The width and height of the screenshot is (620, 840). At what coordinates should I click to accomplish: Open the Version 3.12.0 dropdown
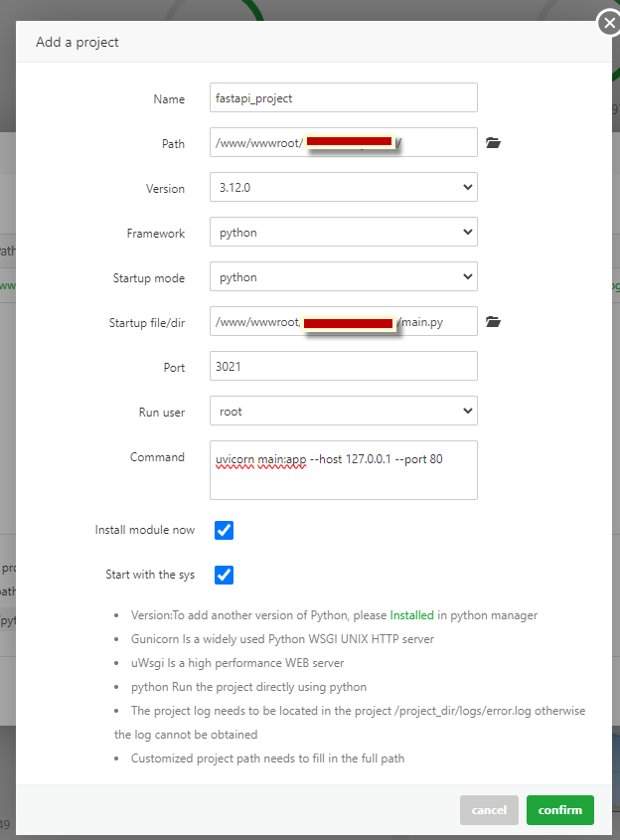[344, 188]
